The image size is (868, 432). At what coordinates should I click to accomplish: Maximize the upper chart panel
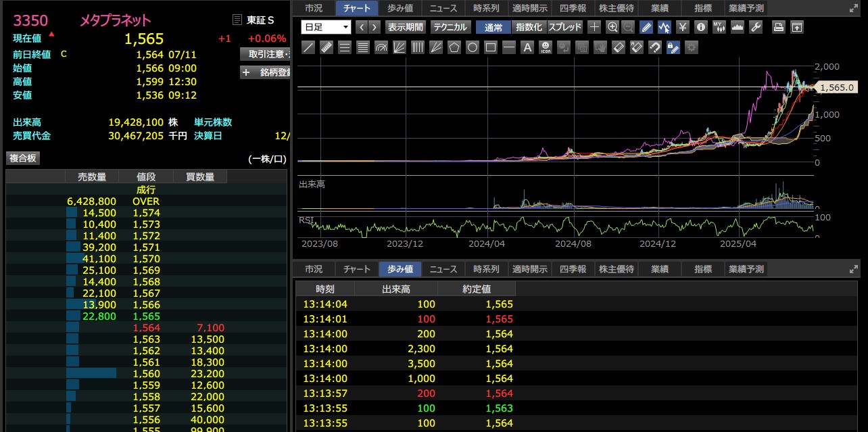tap(853, 9)
